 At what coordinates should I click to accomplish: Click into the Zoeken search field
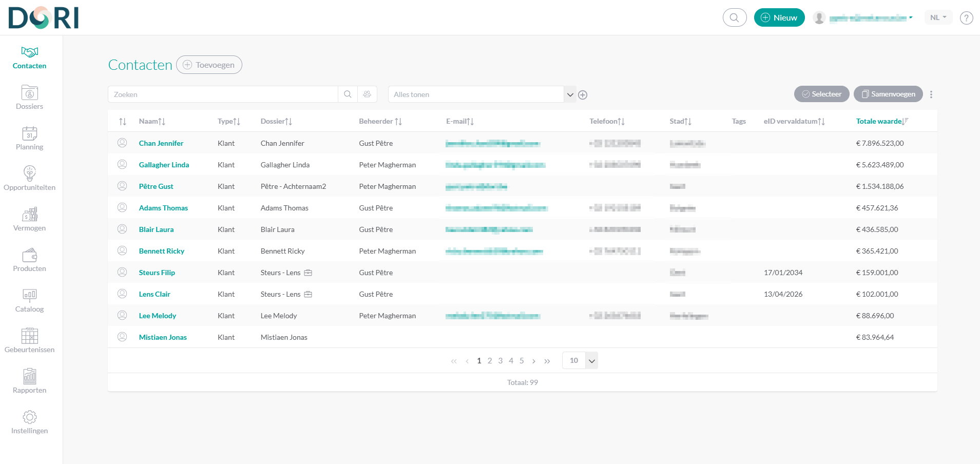(x=223, y=94)
